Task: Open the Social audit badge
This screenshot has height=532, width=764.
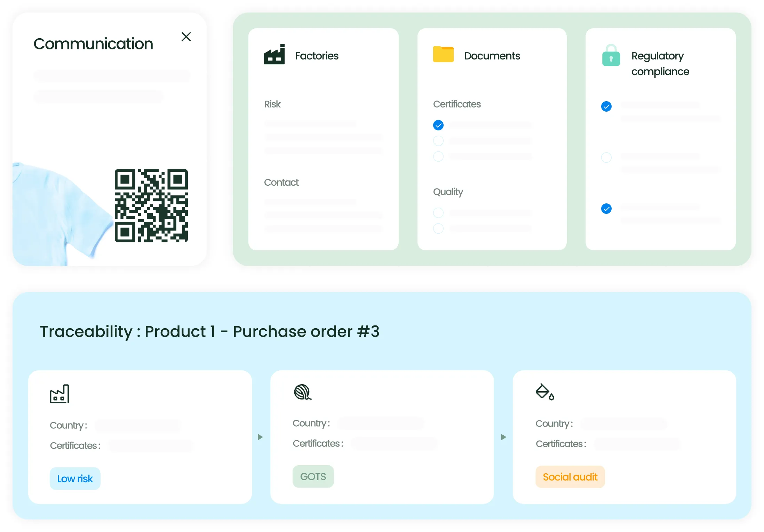Action: coord(570,477)
